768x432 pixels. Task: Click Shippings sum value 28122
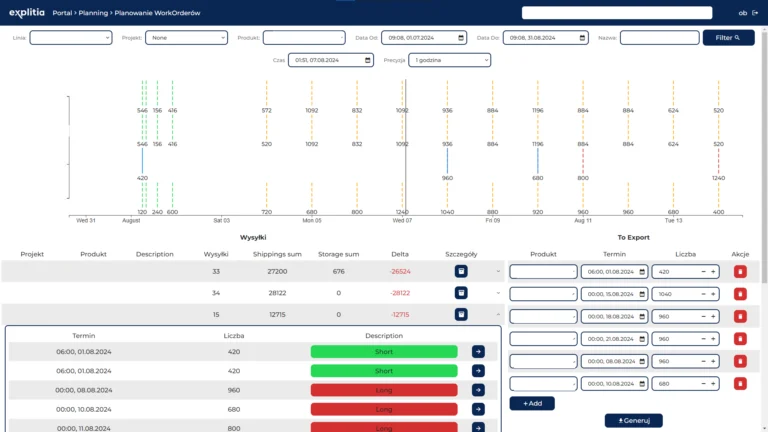click(x=277, y=293)
